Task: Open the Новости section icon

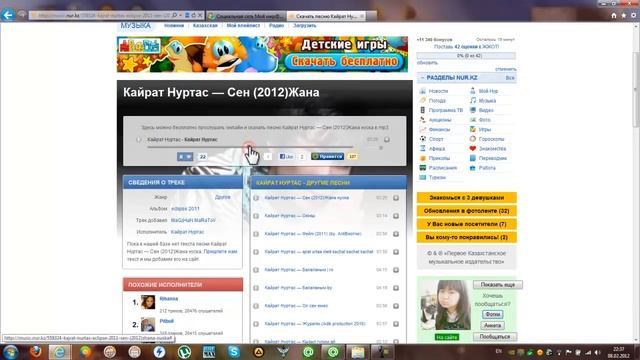Action: pos(423,91)
